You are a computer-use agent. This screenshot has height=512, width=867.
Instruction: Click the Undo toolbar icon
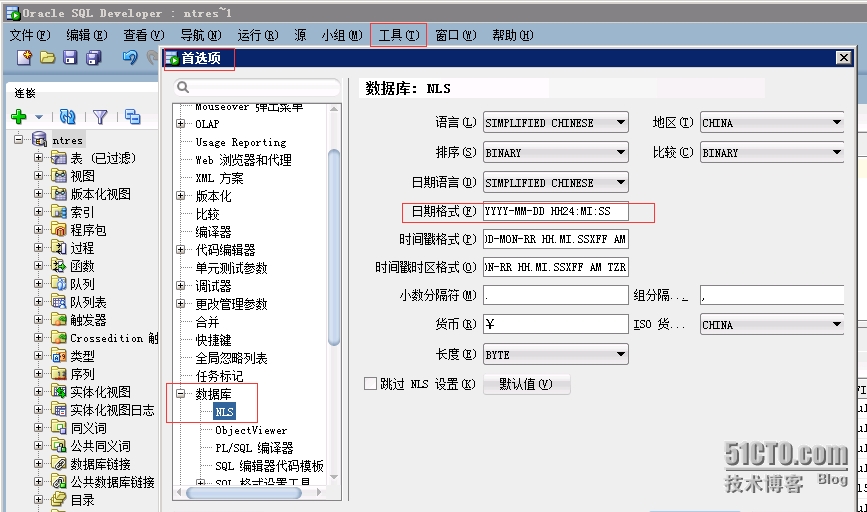click(130, 57)
